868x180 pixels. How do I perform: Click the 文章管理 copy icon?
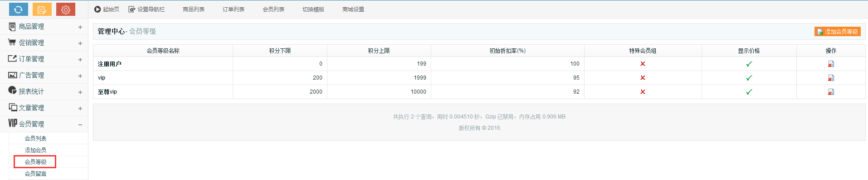[13, 107]
